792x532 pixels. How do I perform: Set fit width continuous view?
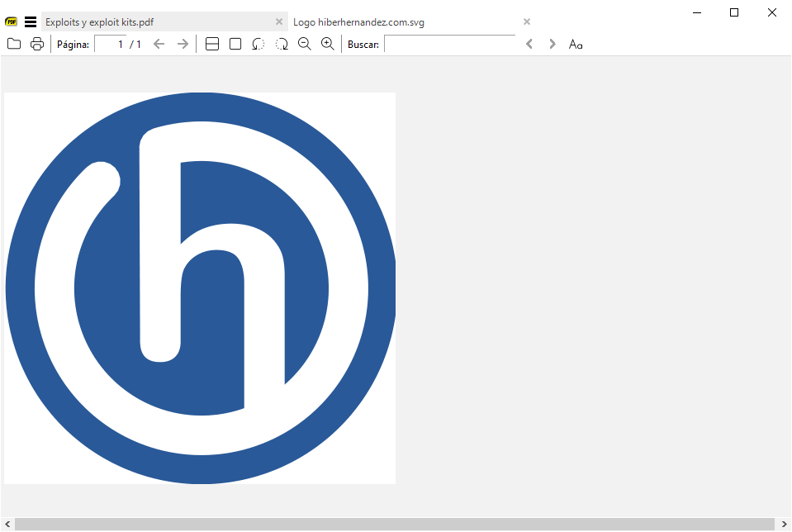pyautogui.click(x=212, y=44)
